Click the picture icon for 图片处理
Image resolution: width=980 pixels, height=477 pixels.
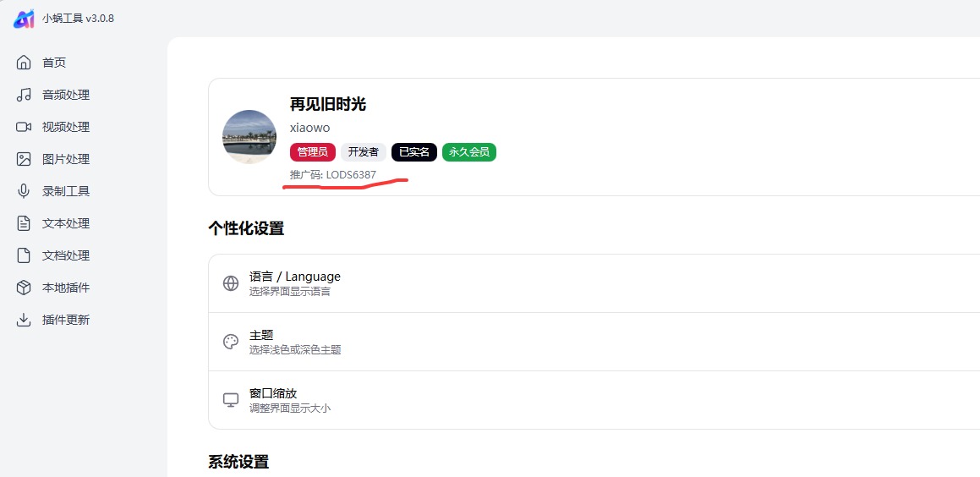[24, 159]
